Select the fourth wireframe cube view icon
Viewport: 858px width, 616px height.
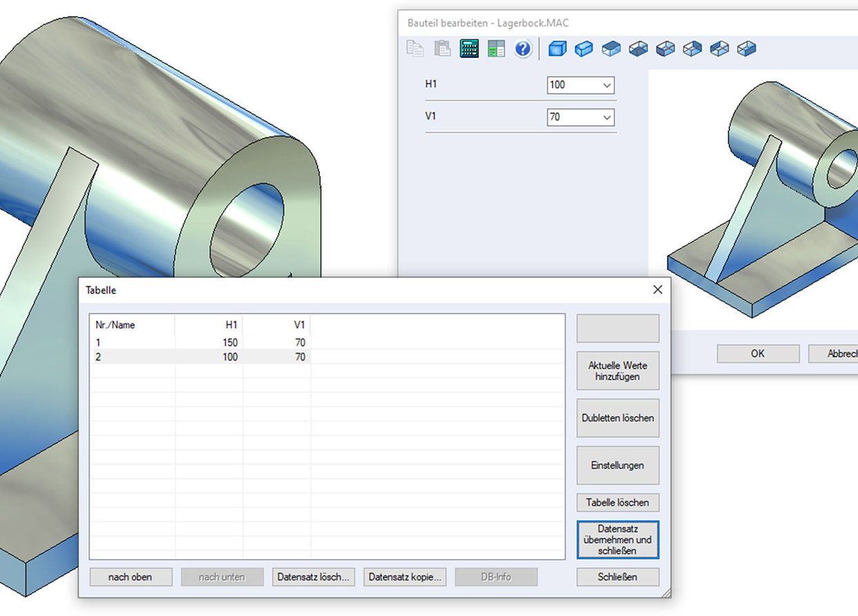(638, 48)
